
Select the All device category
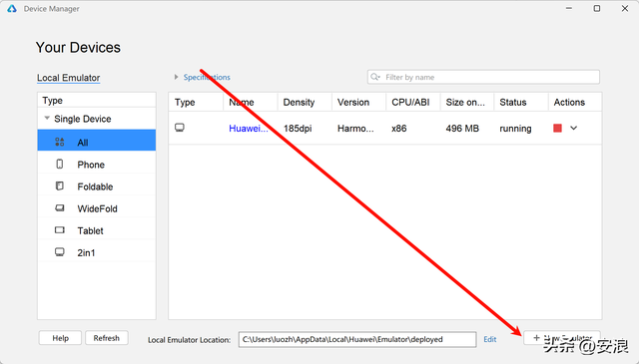click(x=97, y=141)
